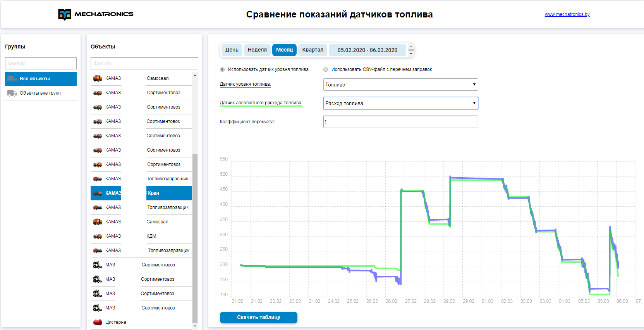Click the Коэффициент пересчета input field
This screenshot has width=644, height=330.
(x=400, y=122)
